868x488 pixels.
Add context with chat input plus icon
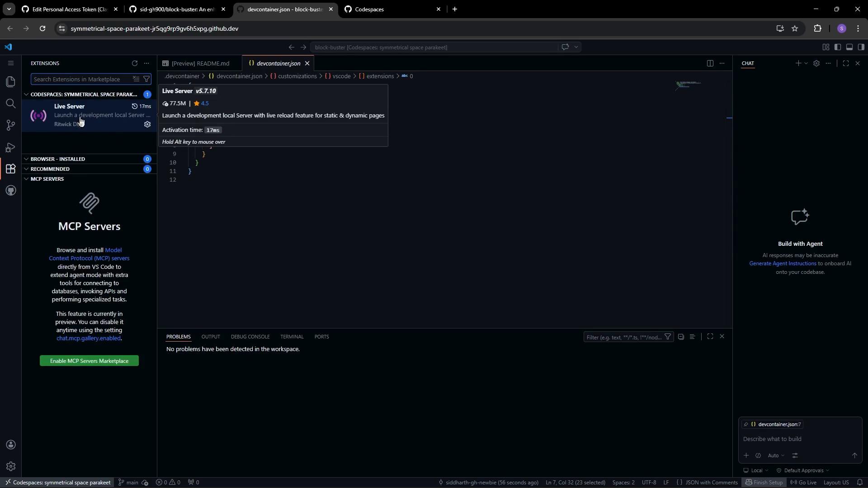coord(746,455)
